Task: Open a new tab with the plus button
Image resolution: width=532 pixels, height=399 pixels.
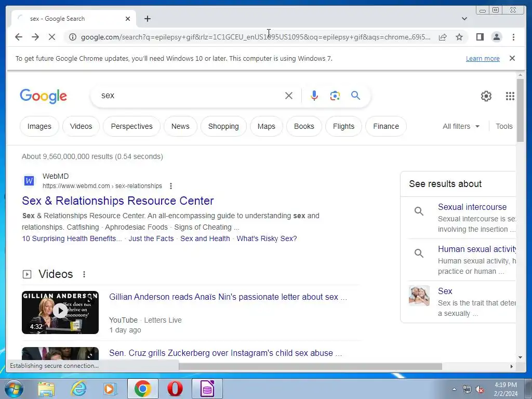Action: [x=147, y=19]
